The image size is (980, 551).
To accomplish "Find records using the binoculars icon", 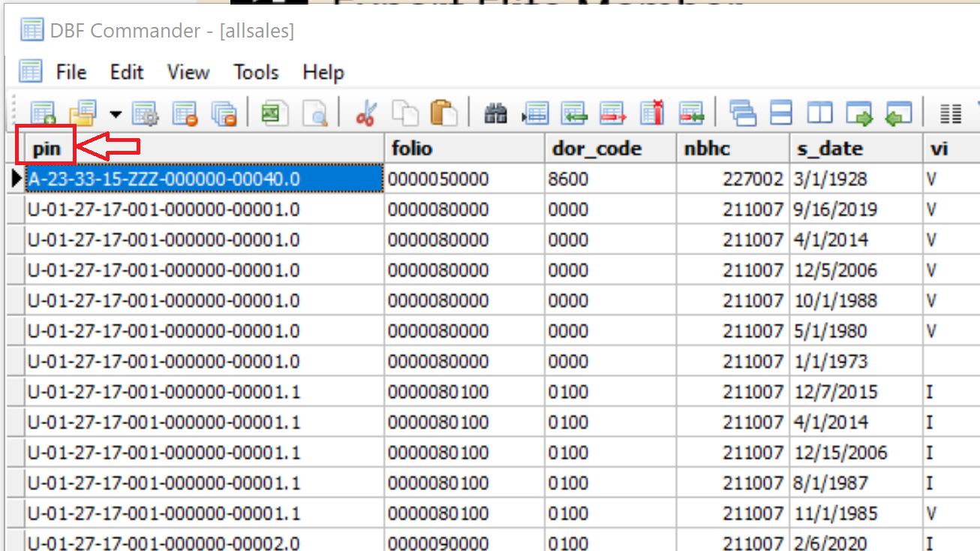I will [x=497, y=113].
